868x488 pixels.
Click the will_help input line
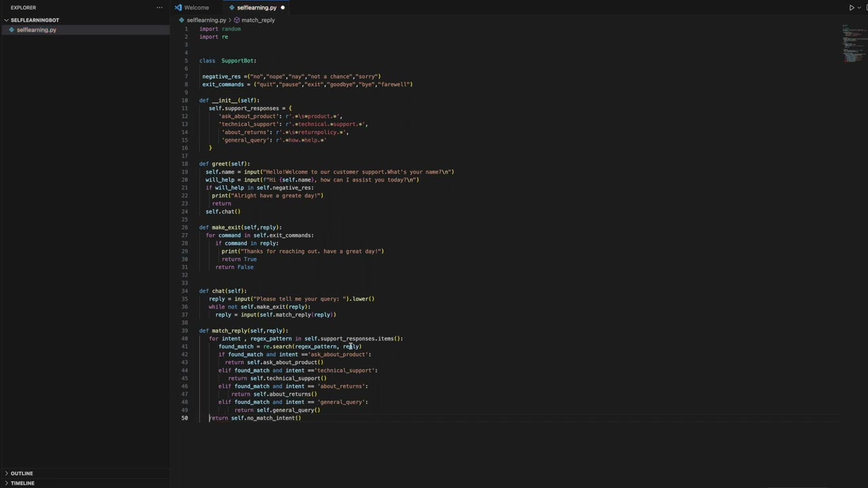click(x=312, y=180)
